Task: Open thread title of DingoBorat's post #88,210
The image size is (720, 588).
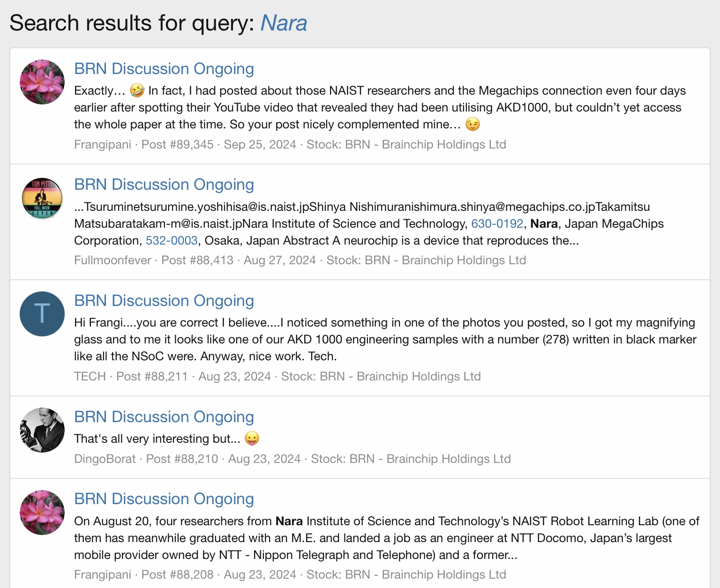Action: click(x=164, y=417)
